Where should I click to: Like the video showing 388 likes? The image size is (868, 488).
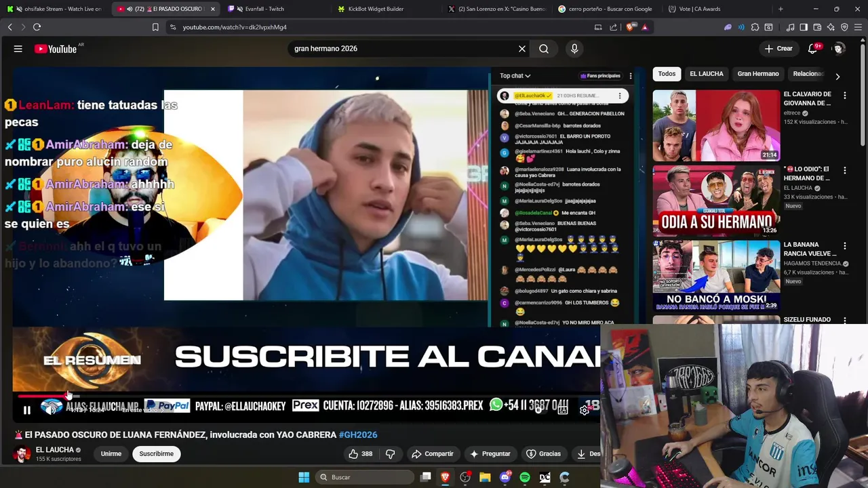coord(361,453)
